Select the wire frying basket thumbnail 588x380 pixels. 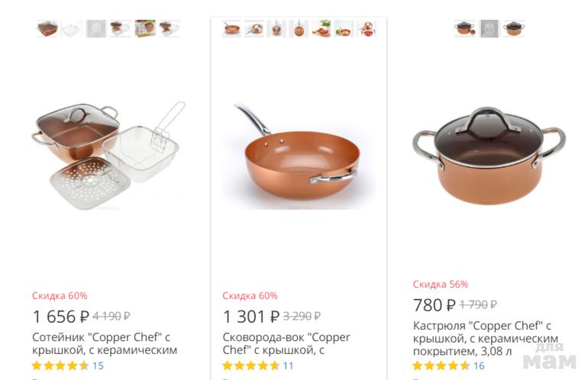[x=71, y=29]
